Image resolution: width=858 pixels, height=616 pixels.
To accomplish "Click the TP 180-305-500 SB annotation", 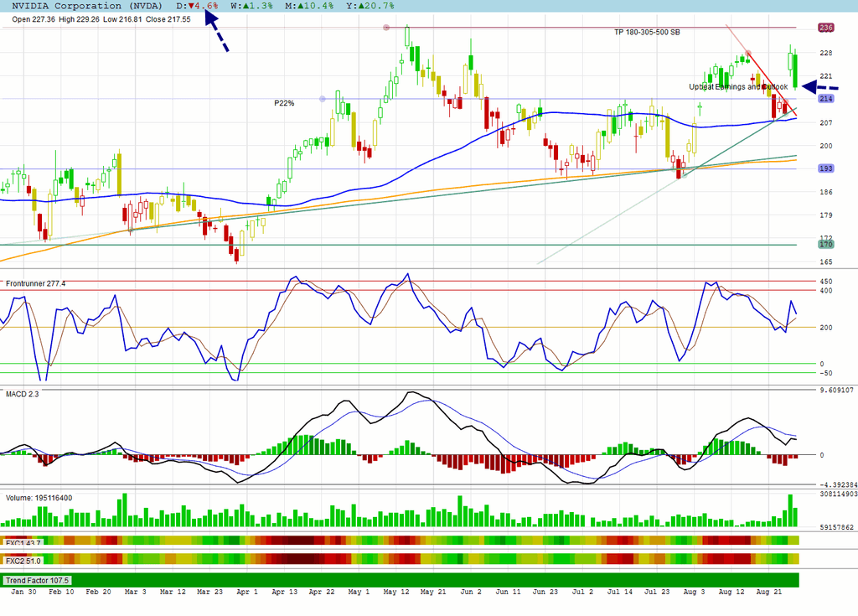I will [x=647, y=33].
